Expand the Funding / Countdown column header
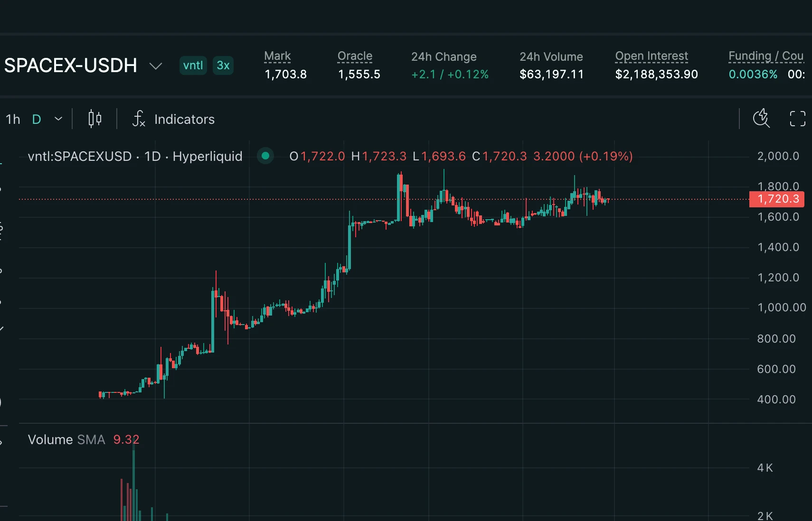Viewport: 812px width, 521px height. (766, 56)
